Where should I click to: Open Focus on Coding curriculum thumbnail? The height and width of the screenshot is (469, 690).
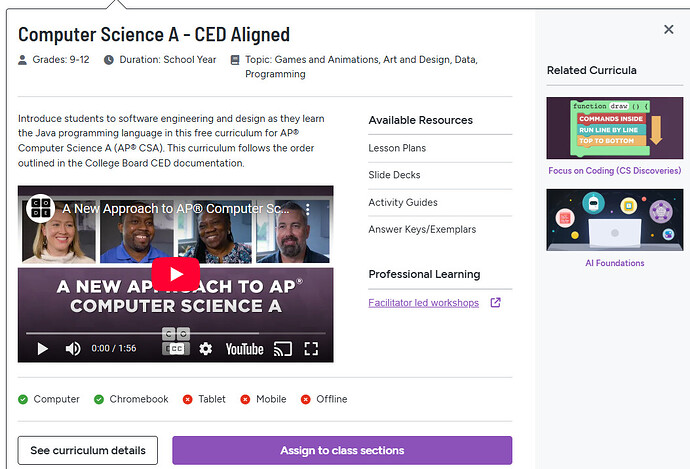click(615, 128)
